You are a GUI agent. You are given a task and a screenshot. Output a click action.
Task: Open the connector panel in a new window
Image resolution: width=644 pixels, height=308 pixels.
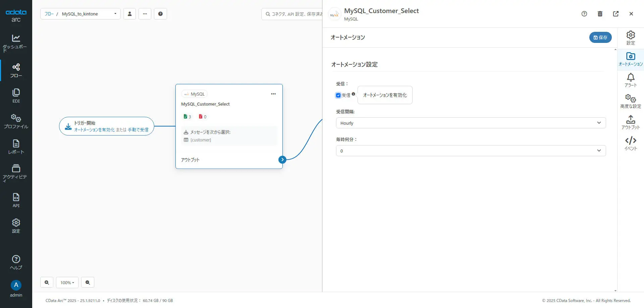coord(616,14)
